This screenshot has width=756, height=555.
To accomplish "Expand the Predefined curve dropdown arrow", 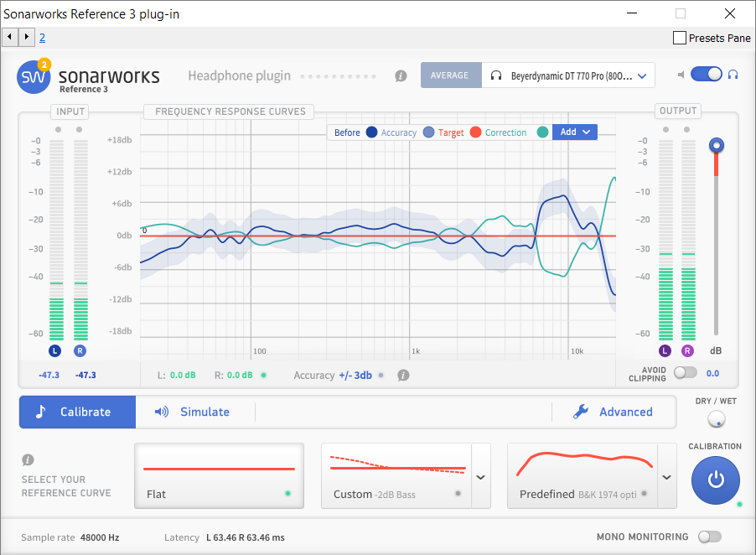I will 667,477.
